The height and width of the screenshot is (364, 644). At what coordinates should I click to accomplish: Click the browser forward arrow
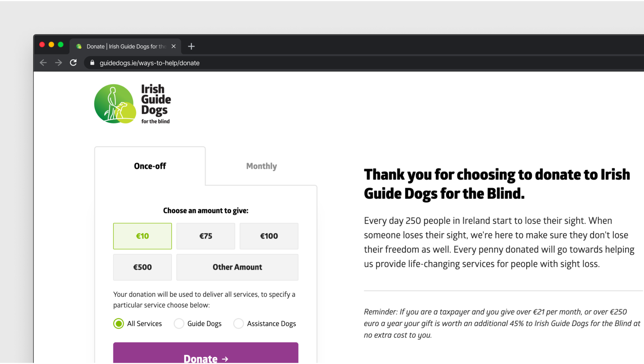click(58, 63)
